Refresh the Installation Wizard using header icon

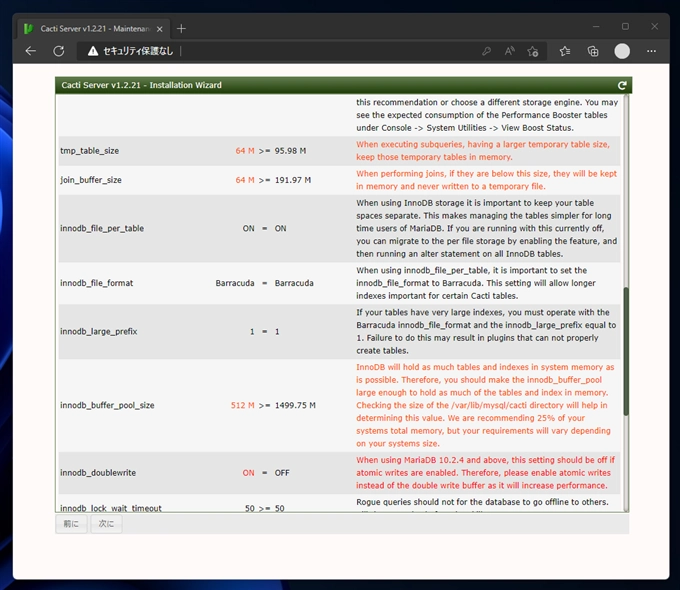tap(622, 85)
